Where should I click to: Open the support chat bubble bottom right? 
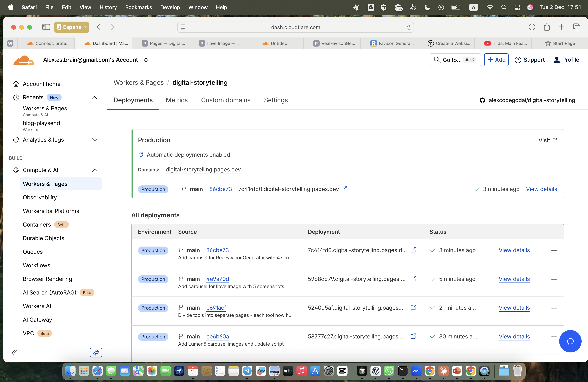point(570,341)
